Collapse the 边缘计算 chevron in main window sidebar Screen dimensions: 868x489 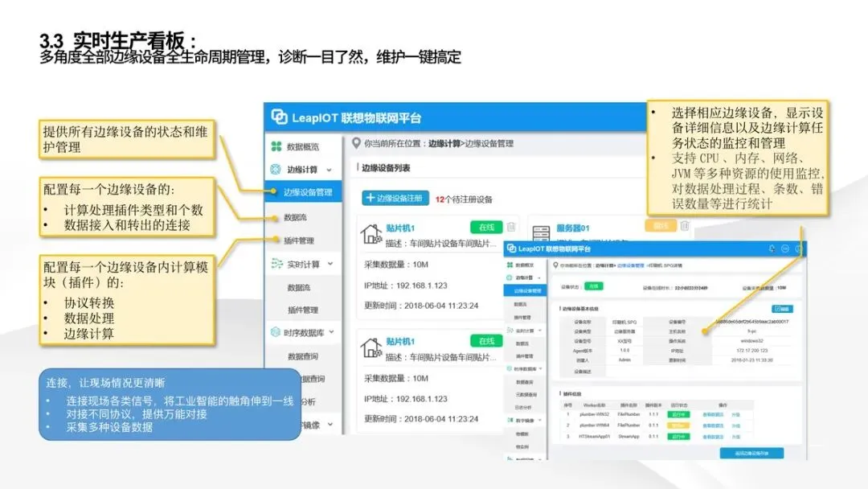point(330,170)
